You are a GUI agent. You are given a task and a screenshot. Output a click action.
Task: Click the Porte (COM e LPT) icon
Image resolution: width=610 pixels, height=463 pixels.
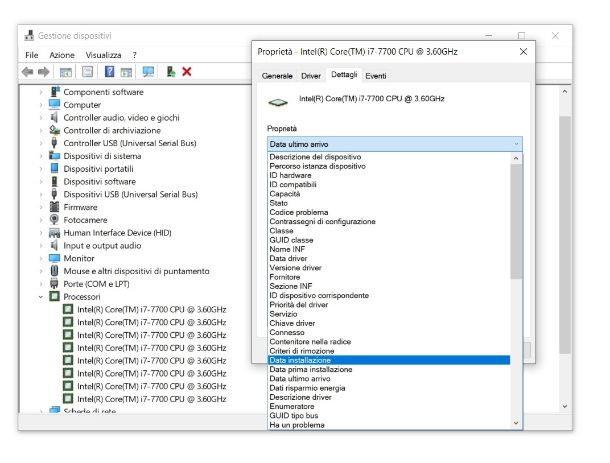click(54, 284)
